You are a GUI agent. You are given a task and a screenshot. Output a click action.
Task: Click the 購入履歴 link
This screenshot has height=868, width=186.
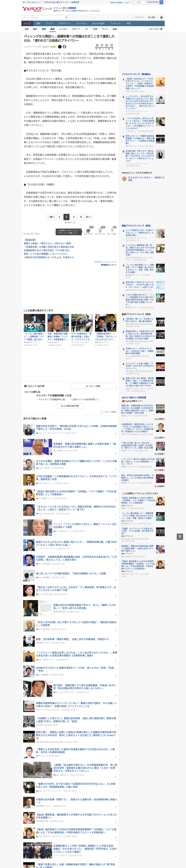coord(152,18)
